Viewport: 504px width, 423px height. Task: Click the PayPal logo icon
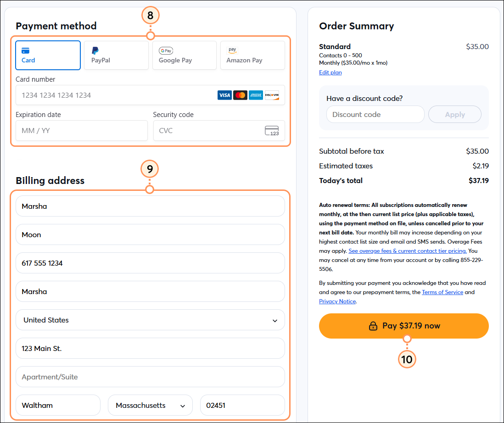point(95,50)
